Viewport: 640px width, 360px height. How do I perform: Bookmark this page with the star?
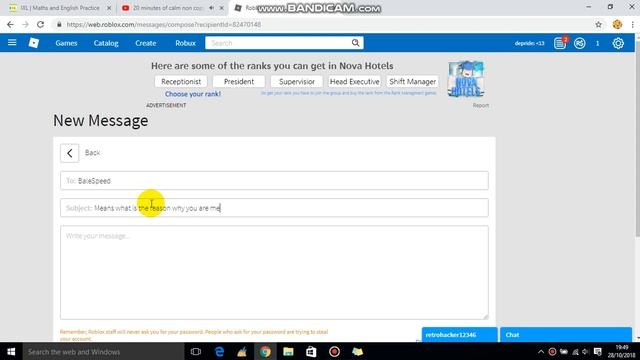pos(598,24)
